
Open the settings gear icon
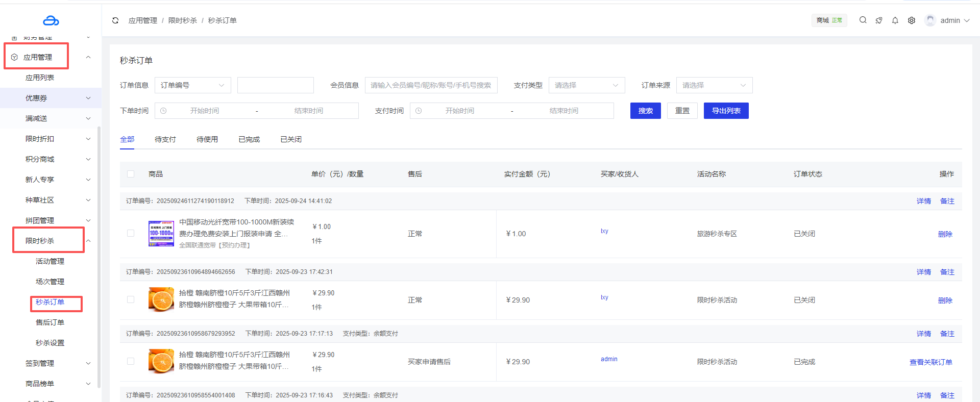pyautogui.click(x=912, y=20)
